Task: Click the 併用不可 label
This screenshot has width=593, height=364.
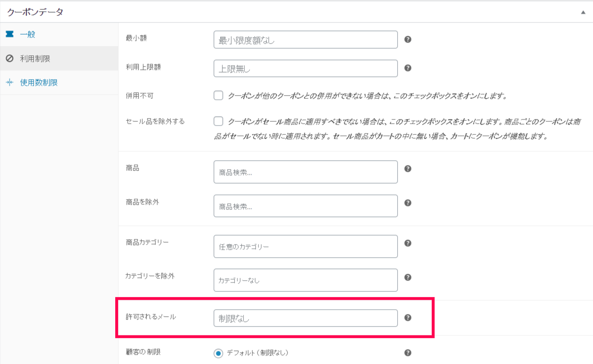Action: tap(140, 96)
